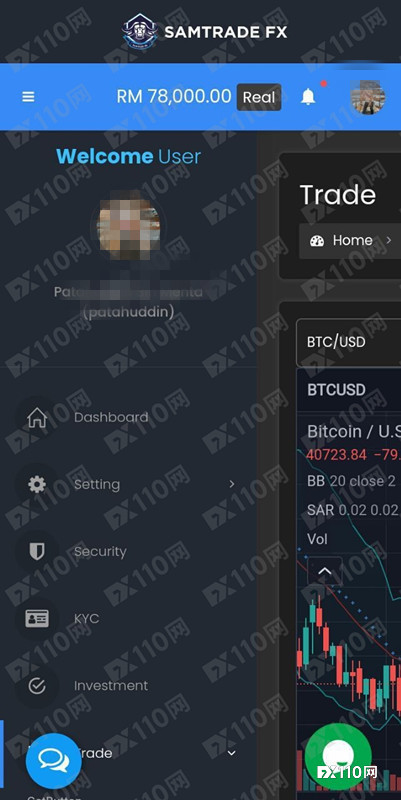Expand the Trade submenu chevron
The image size is (401, 800).
click(x=232, y=753)
